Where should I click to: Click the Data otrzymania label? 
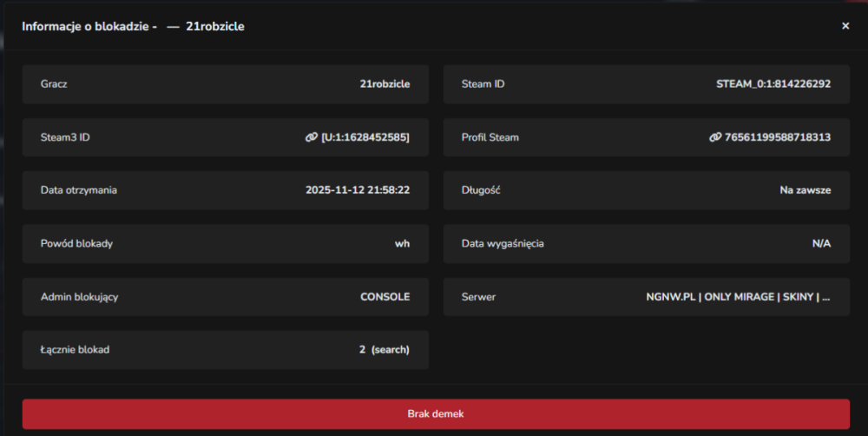click(79, 190)
